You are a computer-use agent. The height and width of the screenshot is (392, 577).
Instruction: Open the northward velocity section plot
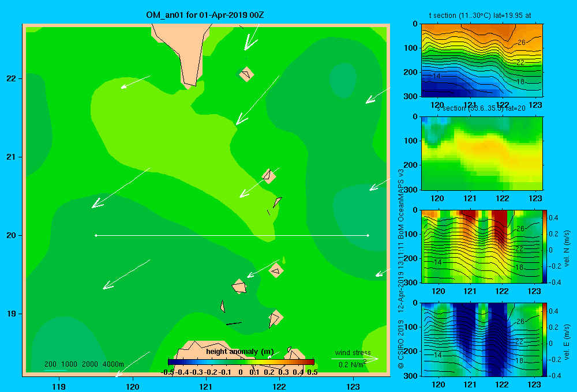[482, 246]
